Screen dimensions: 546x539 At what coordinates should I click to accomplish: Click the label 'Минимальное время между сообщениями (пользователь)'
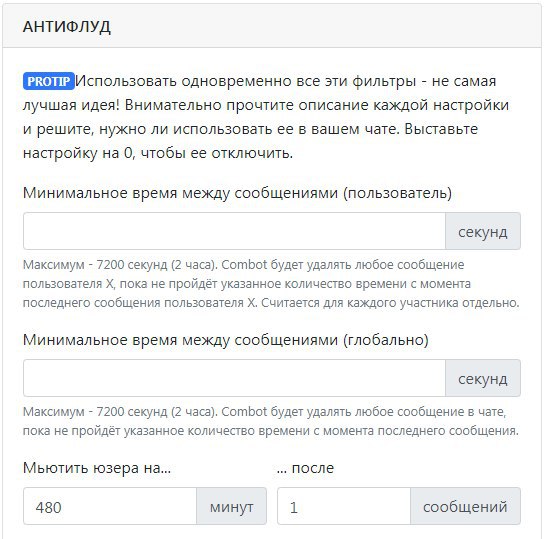click(x=237, y=193)
